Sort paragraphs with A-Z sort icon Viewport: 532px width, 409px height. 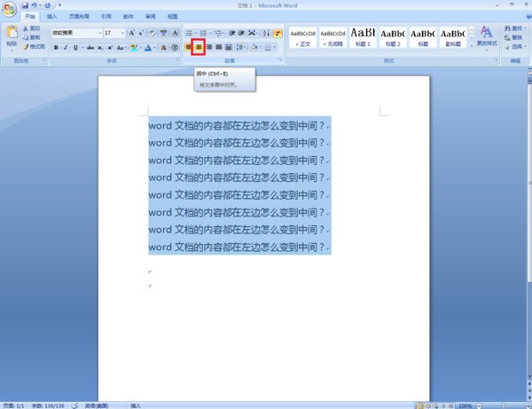(x=266, y=33)
